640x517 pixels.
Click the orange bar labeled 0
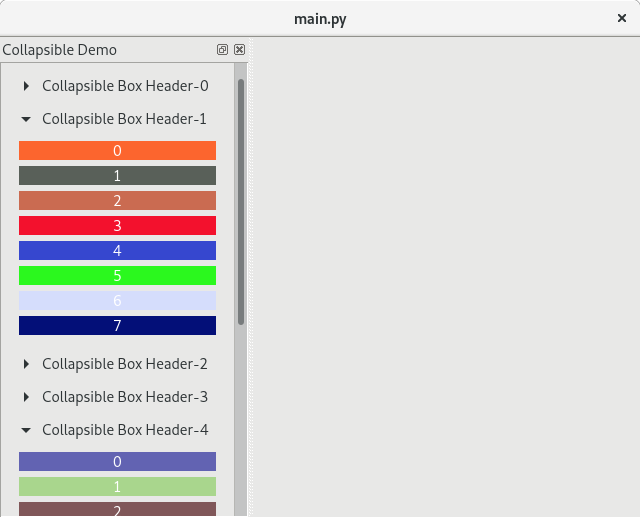click(x=117, y=151)
